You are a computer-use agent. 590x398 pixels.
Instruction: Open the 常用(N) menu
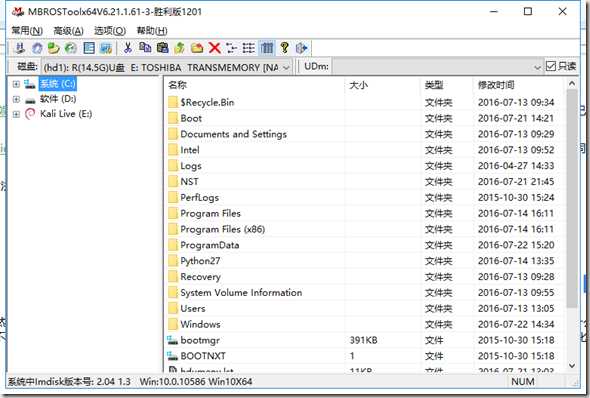(x=27, y=30)
